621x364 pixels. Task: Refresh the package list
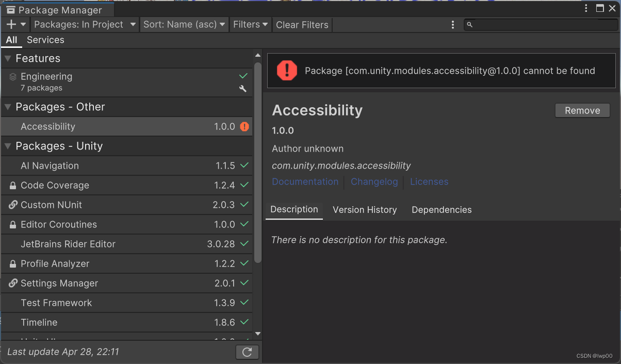(247, 352)
